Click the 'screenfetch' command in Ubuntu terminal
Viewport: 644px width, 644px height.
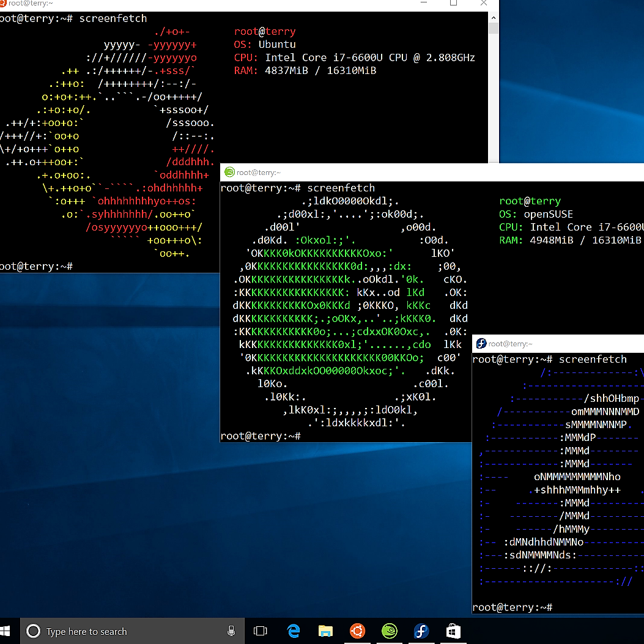(x=113, y=18)
